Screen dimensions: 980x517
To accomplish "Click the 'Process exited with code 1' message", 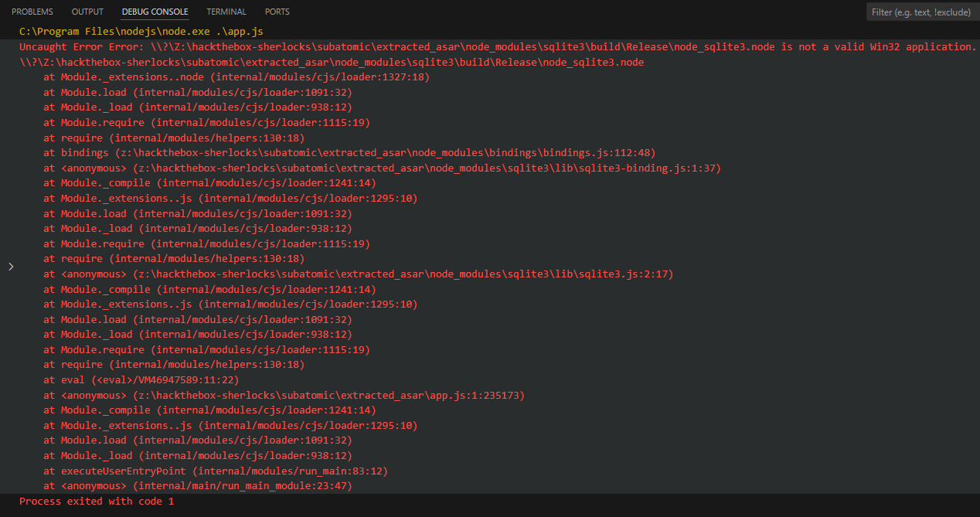I will (x=97, y=502).
